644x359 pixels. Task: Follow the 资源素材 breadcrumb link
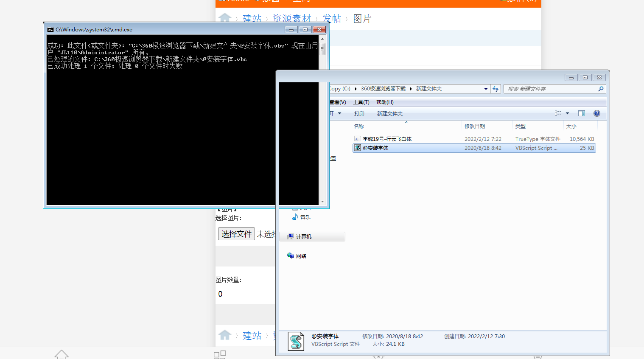click(292, 18)
